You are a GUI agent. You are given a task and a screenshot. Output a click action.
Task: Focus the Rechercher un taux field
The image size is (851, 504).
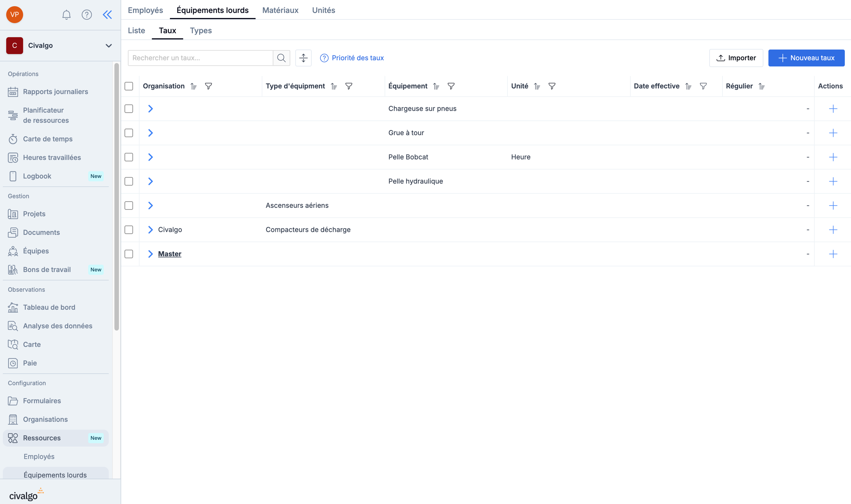click(x=200, y=58)
